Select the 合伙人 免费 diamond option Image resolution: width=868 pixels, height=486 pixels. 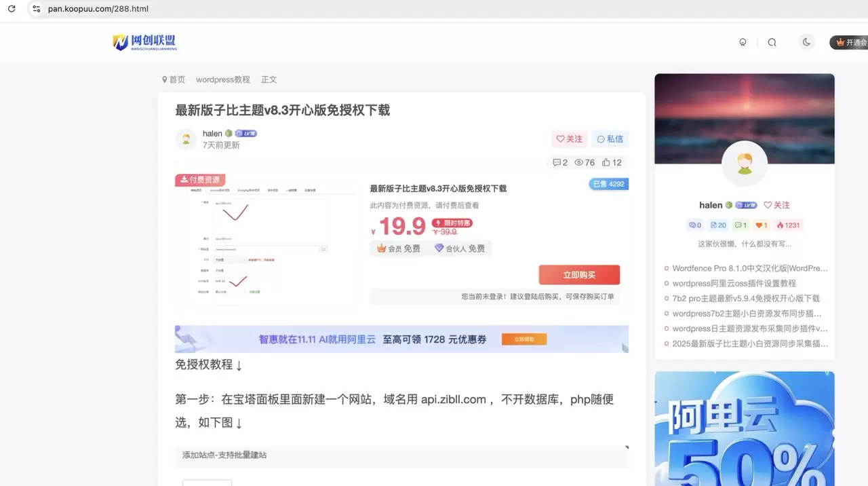pyautogui.click(x=460, y=248)
